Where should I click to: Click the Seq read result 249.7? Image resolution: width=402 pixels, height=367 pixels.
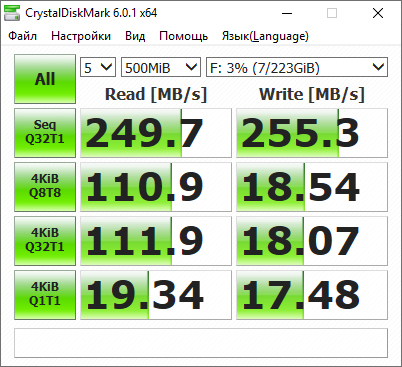(156, 133)
